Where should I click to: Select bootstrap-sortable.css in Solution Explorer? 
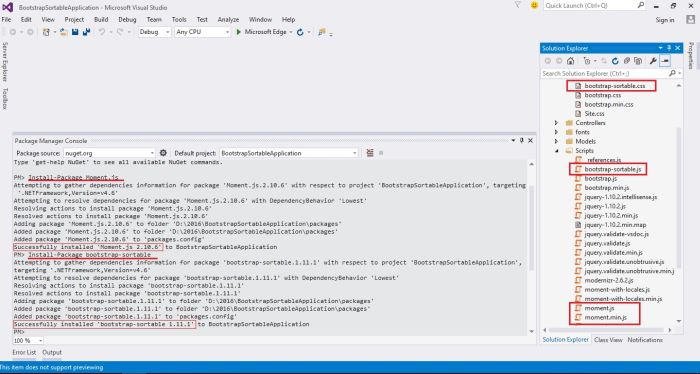tap(615, 86)
